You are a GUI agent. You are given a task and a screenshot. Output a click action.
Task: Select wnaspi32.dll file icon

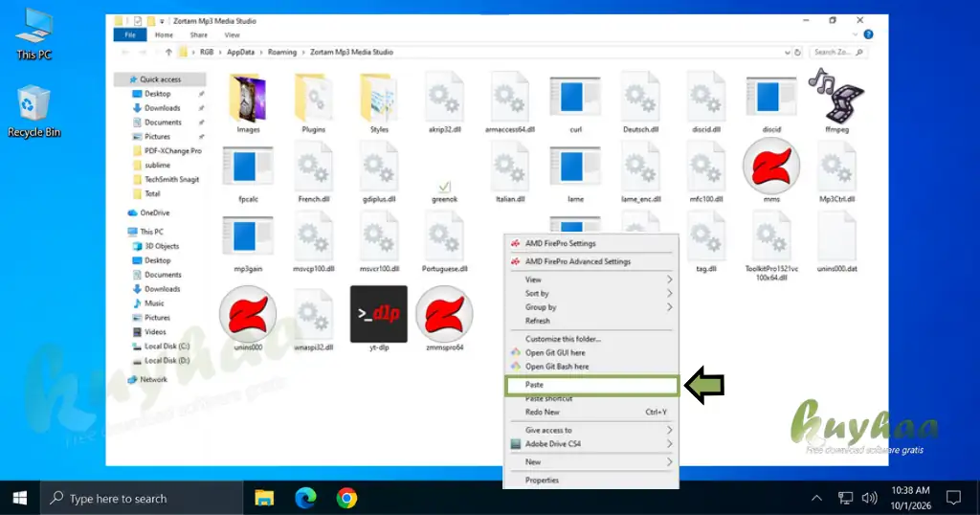point(314,314)
